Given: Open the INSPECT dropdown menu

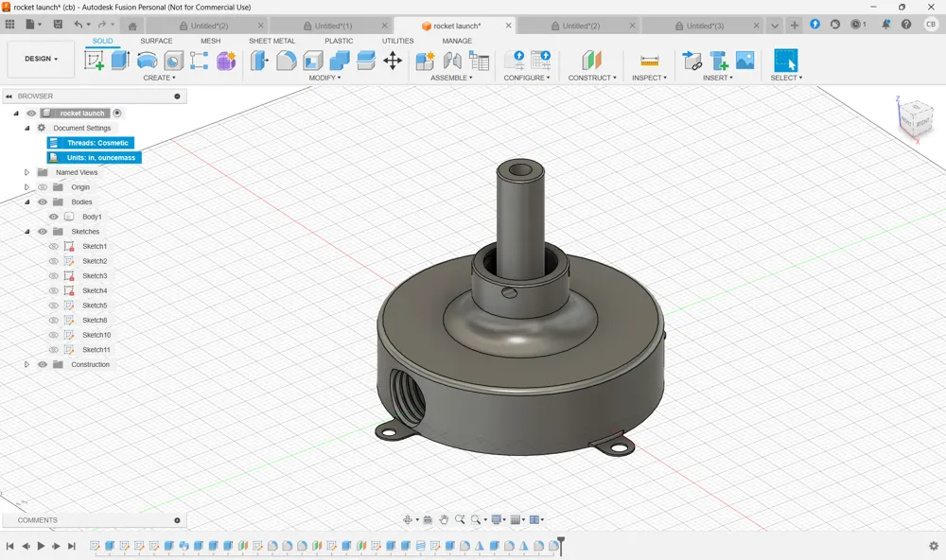Looking at the screenshot, I should (649, 78).
